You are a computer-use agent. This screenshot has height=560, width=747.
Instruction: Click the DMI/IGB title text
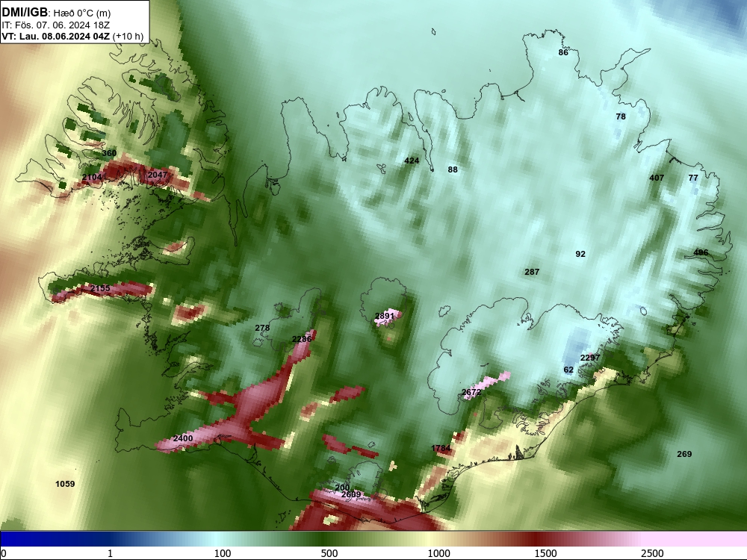click(x=25, y=13)
